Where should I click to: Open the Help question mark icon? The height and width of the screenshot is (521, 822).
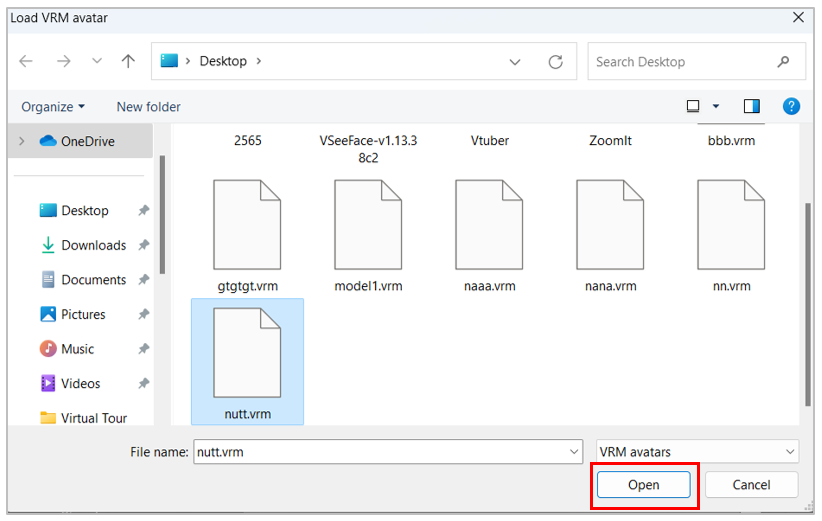[790, 106]
